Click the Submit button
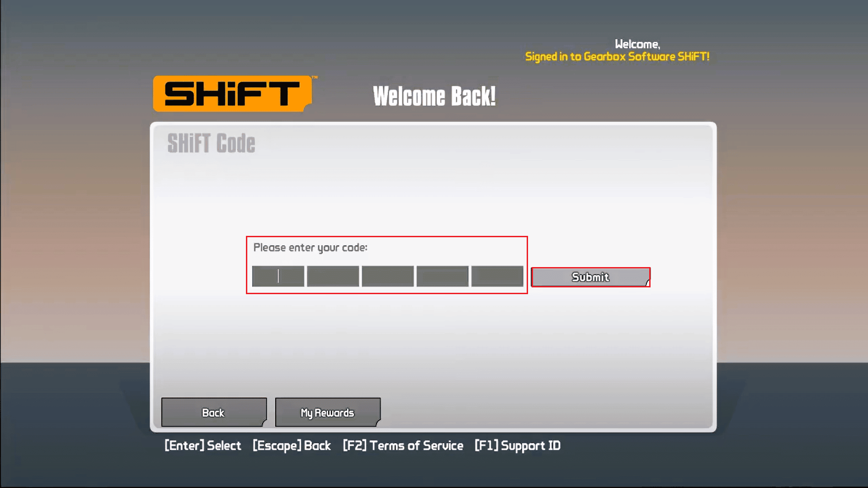This screenshot has width=868, height=488. click(x=590, y=277)
